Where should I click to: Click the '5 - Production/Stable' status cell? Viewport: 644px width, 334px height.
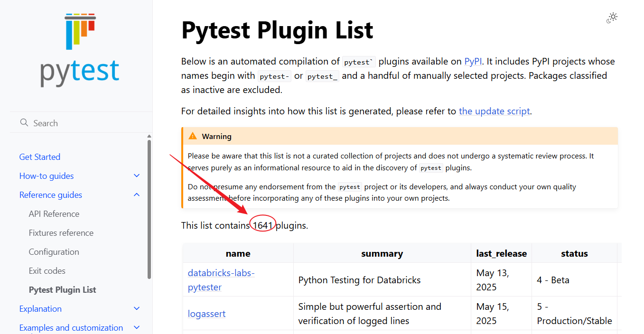click(x=575, y=314)
